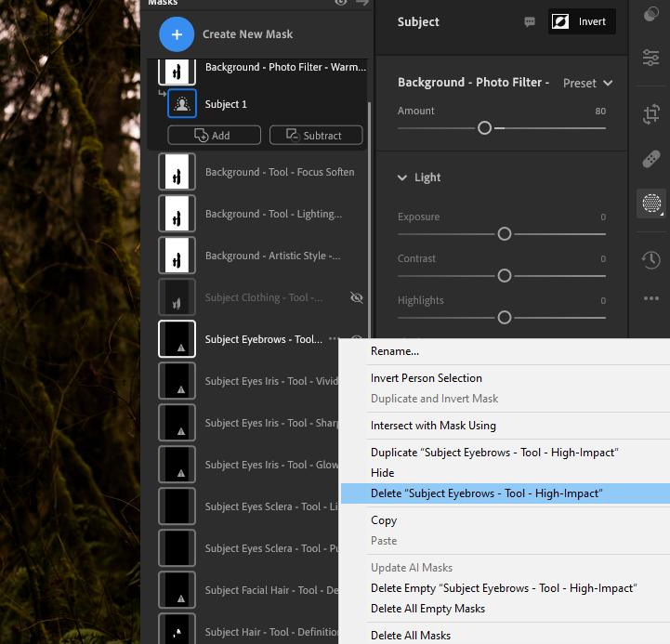The width and height of the screenshot is (670, 644).
Task: Select the Masking tool in the sidebar
Action: (x=650, y=203)
